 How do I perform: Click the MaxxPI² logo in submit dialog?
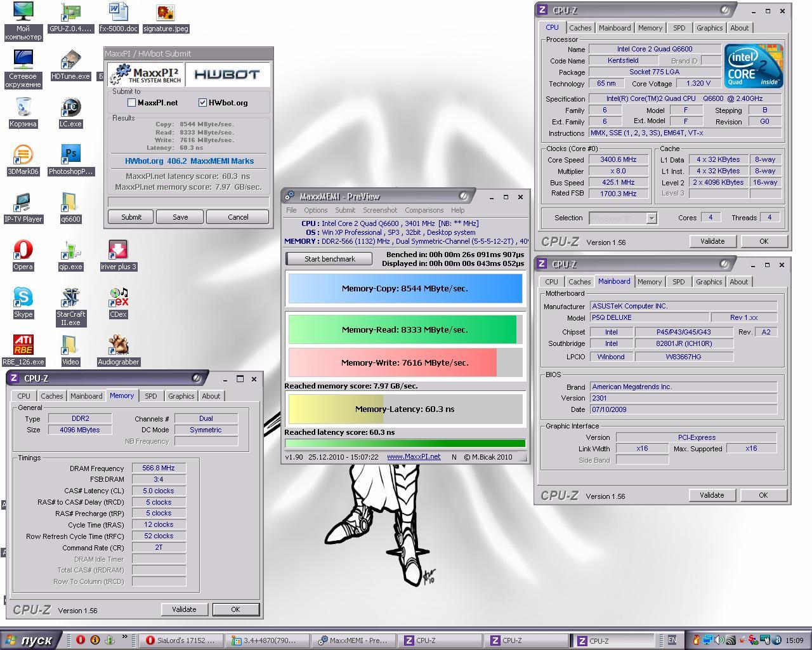pos(147,74)
